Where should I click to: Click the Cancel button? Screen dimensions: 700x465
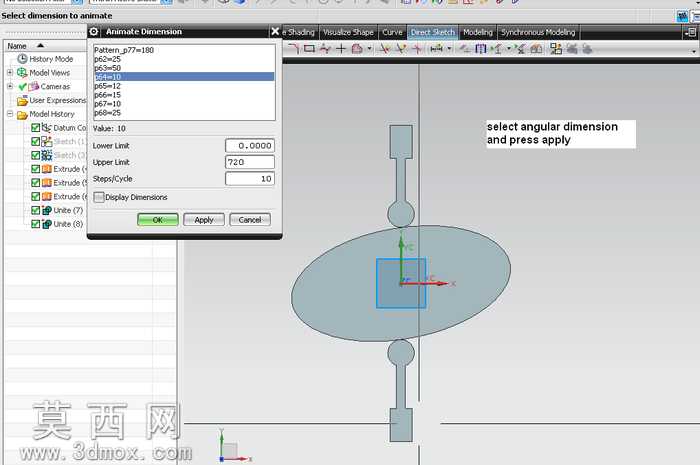coord(250,220)
